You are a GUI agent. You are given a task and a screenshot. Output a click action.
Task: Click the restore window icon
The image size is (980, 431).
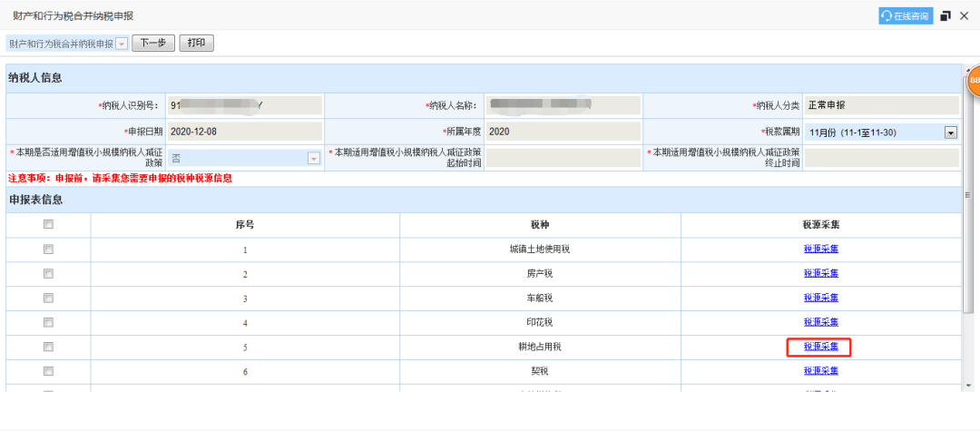point(946,15)
